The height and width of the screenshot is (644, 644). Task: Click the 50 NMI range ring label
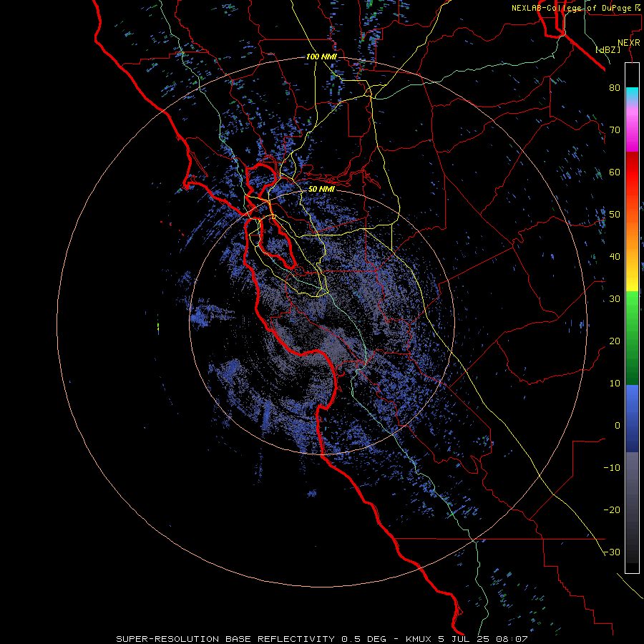coord(321,190)
